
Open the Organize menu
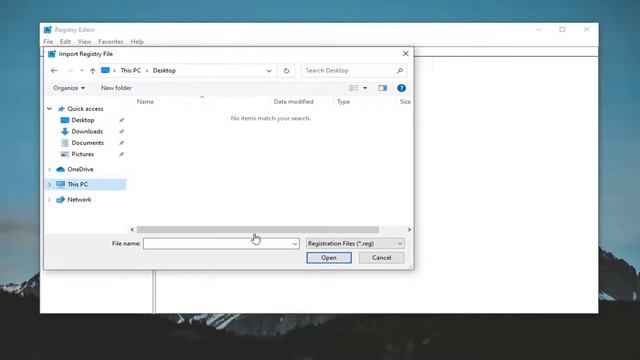tap(69, 88)
